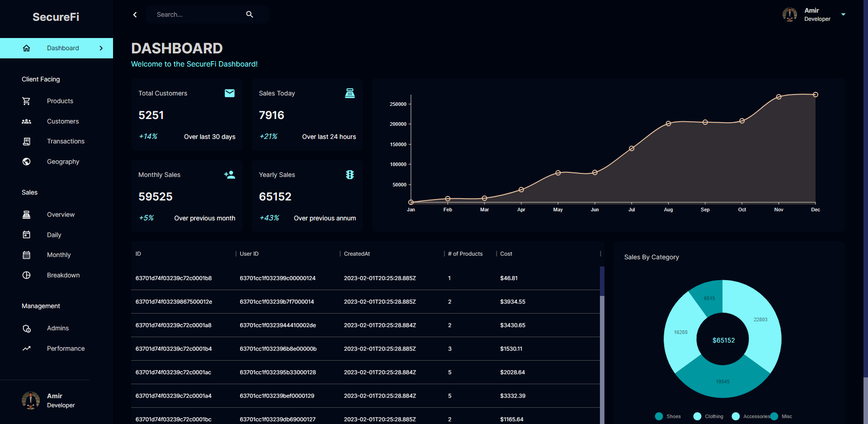Open the Amir profile dropdown arrow
Screen dimensions: 868x424
(x=844, y=14)
